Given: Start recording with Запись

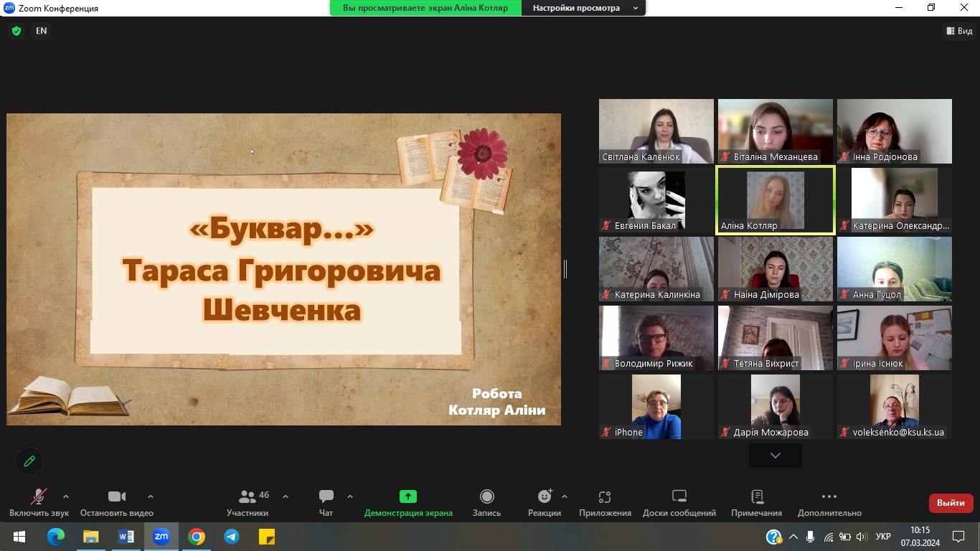Looking at the screenshot, I should tap(486, 502).
